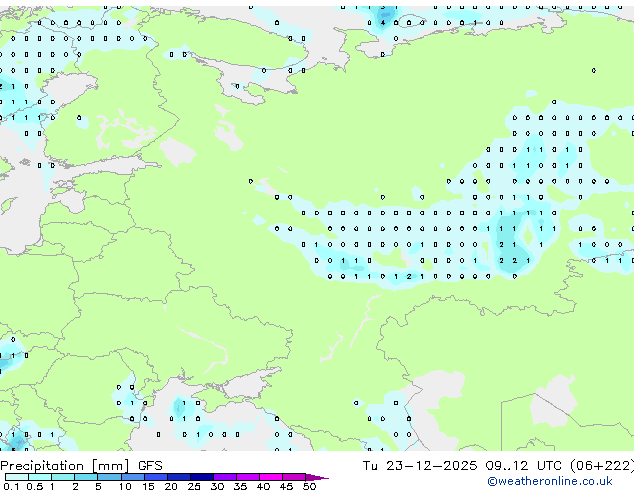634x490 pixels.
Task: Click the '0.5' legend scale label
Action: [35, 486]
